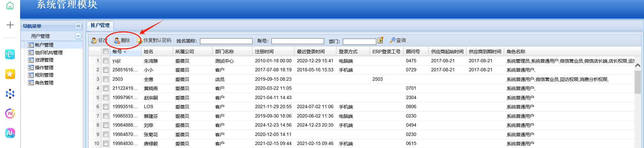Click the department picker edit icon
This screenshot has height=148, width=644.
[380, 40]
